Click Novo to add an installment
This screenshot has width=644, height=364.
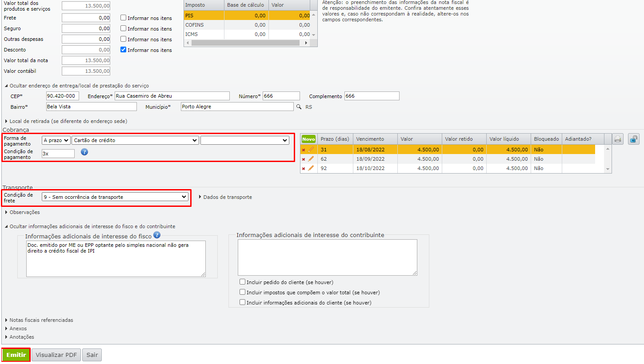[308, 139]
